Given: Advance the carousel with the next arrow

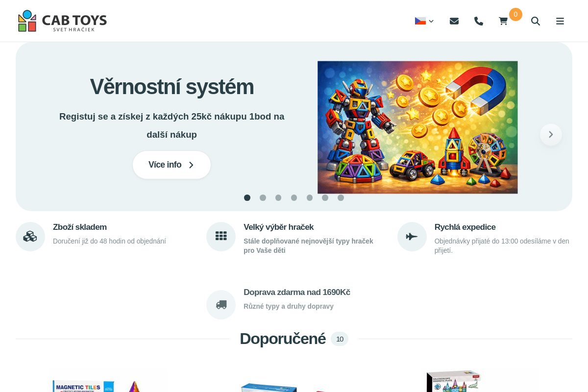Looking at the screenshot, I should (551, 134).
